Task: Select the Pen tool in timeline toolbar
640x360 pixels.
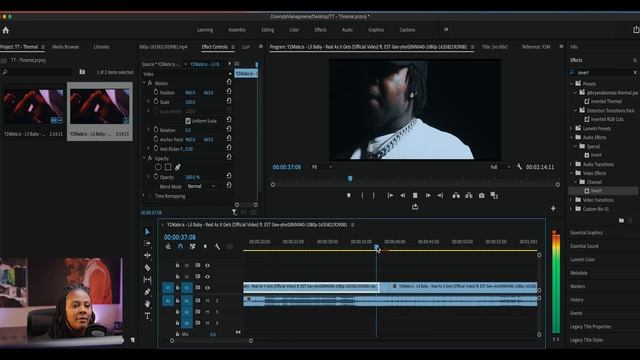Action: [147, 292]
